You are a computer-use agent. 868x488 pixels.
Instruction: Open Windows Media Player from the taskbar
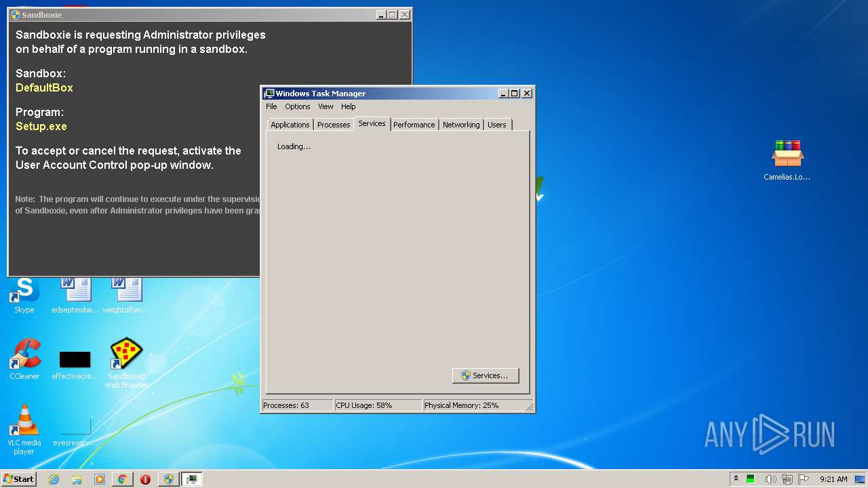point(100,479)
